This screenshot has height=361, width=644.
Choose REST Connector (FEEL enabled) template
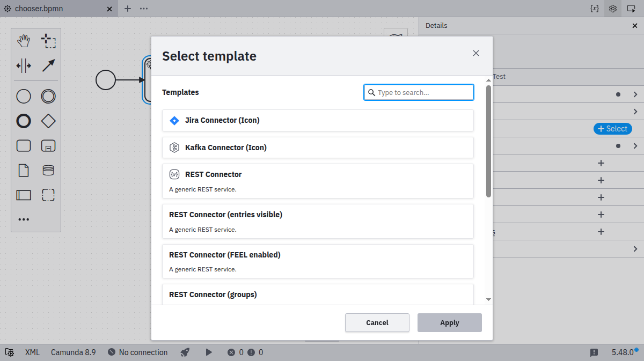tap(318, 261)
